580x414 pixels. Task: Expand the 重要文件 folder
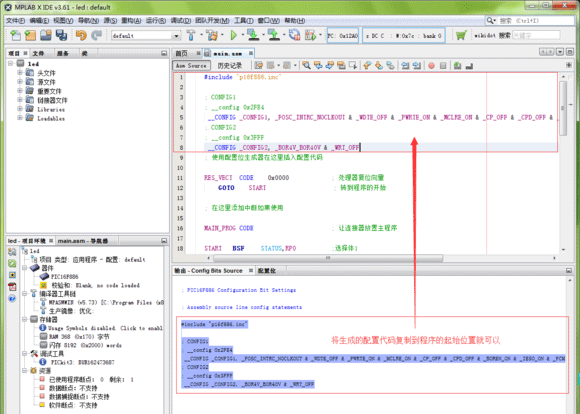point(20,91)
